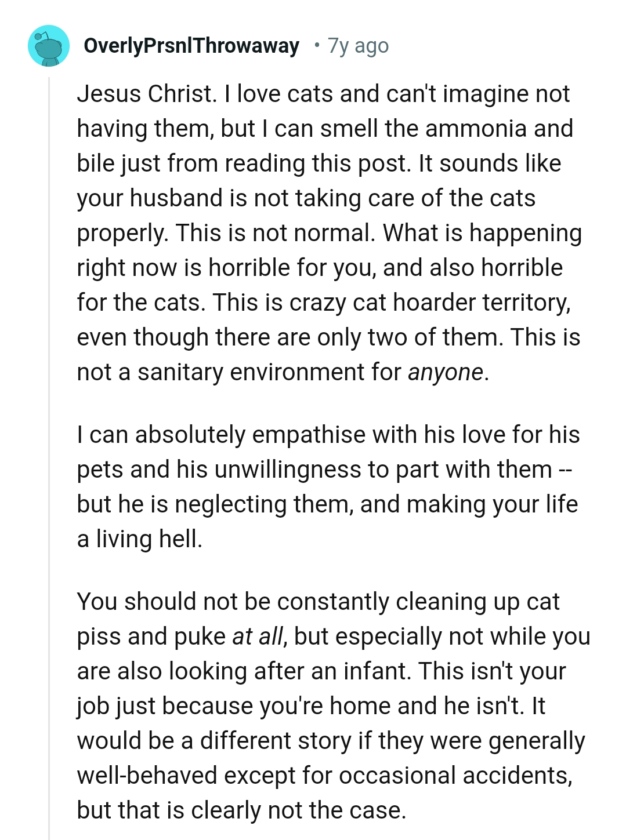This screenshot has width=626, height=840.
Task: Click the separator dot before the timestamp
Action: (x=316, y=45)
